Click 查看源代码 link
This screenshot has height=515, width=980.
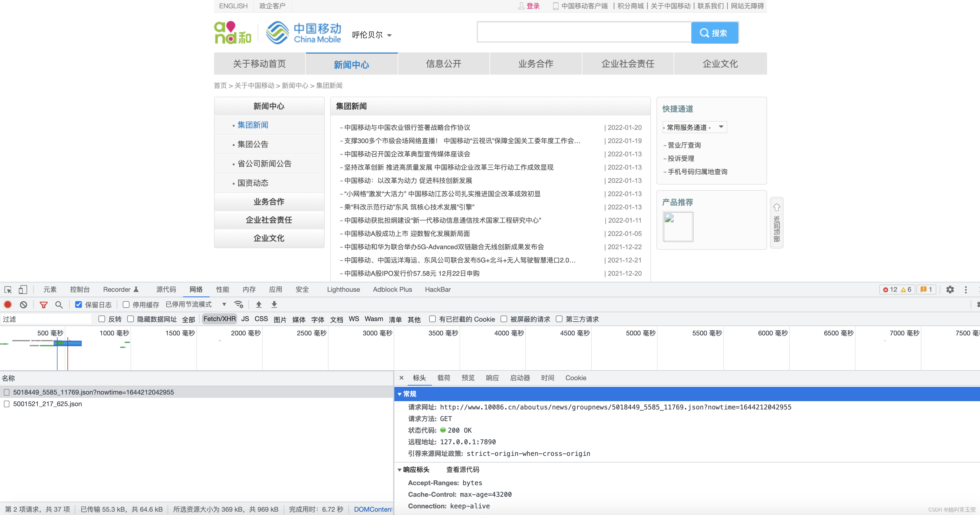coord(463,470)
